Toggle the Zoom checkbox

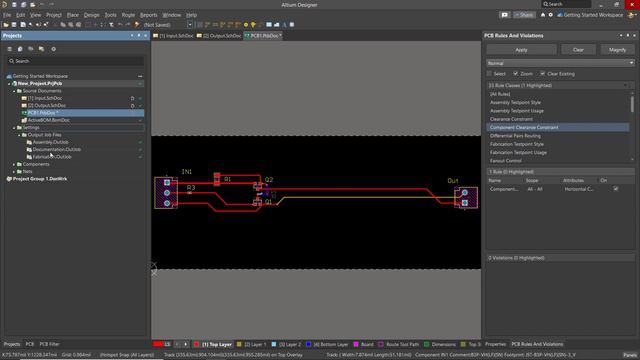pos(516,73)
